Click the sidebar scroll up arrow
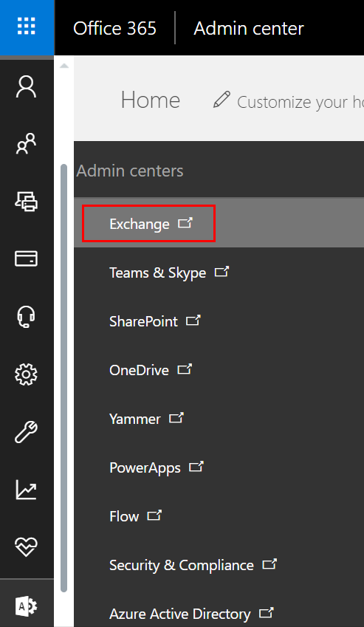The height and width of the screenshot is (627, 364). [x=64, y=66]
